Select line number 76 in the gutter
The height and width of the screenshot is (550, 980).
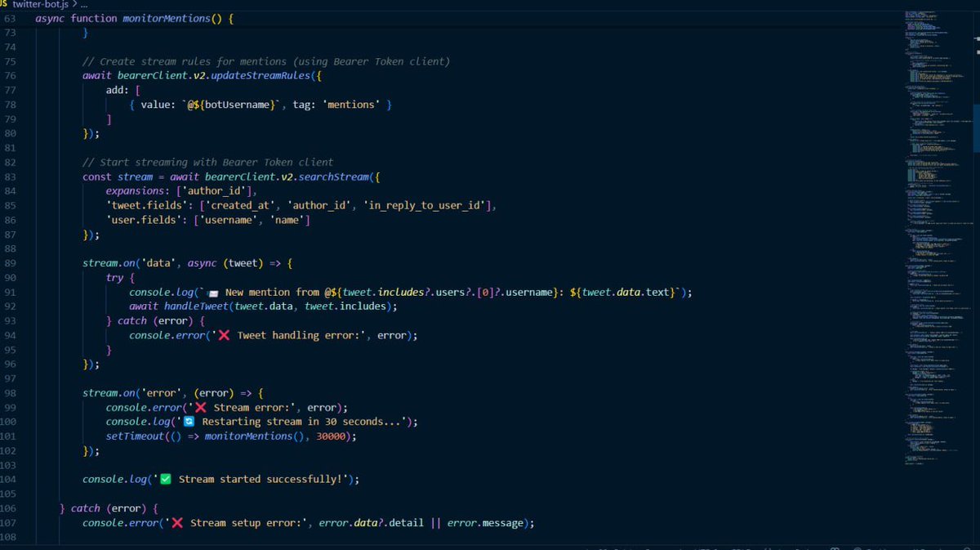pos(10,76)
